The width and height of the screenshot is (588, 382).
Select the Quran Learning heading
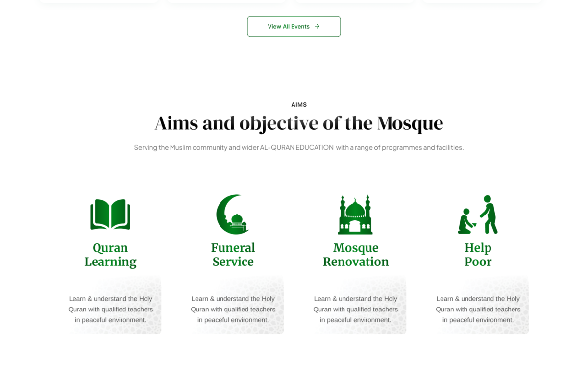tap(110, 255)
